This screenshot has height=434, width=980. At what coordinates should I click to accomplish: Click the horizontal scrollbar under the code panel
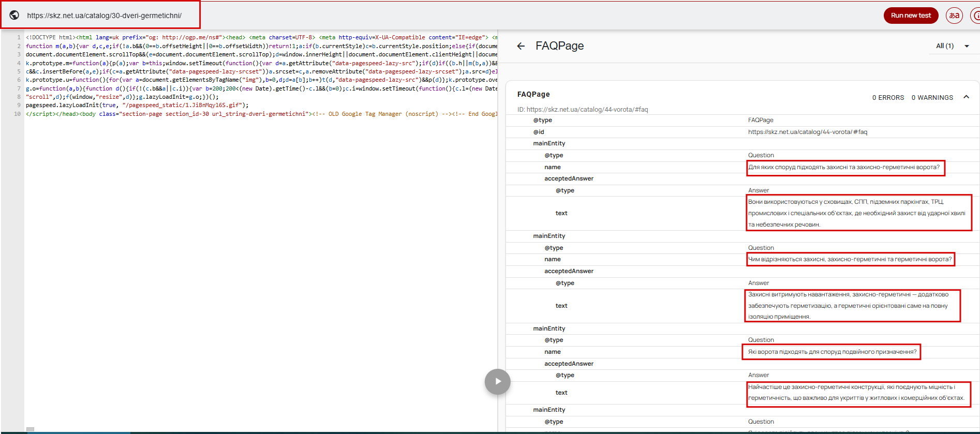coord(30,429)
